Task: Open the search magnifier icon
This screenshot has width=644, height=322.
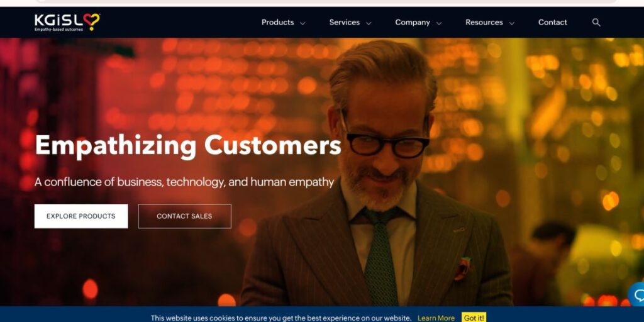Action: tap(596, 23)
